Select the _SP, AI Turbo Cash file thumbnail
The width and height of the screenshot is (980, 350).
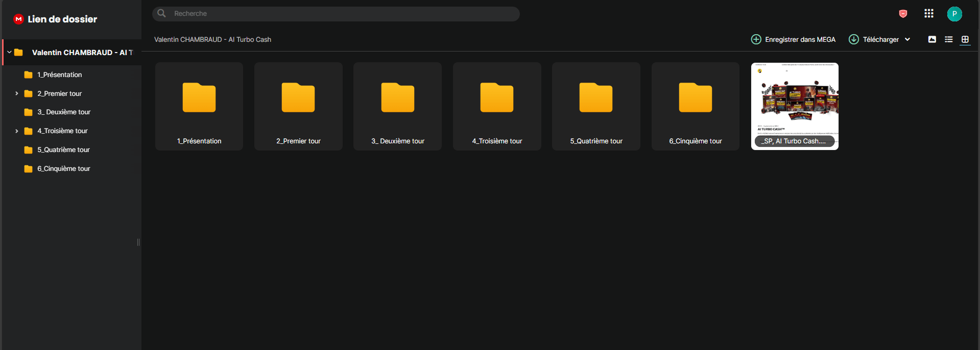(795, 106)
